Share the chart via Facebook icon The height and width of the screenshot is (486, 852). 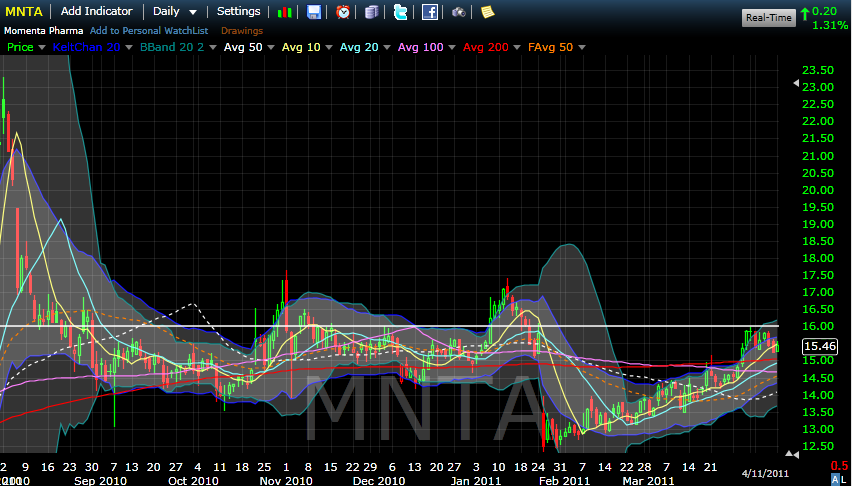pos(430,12)
